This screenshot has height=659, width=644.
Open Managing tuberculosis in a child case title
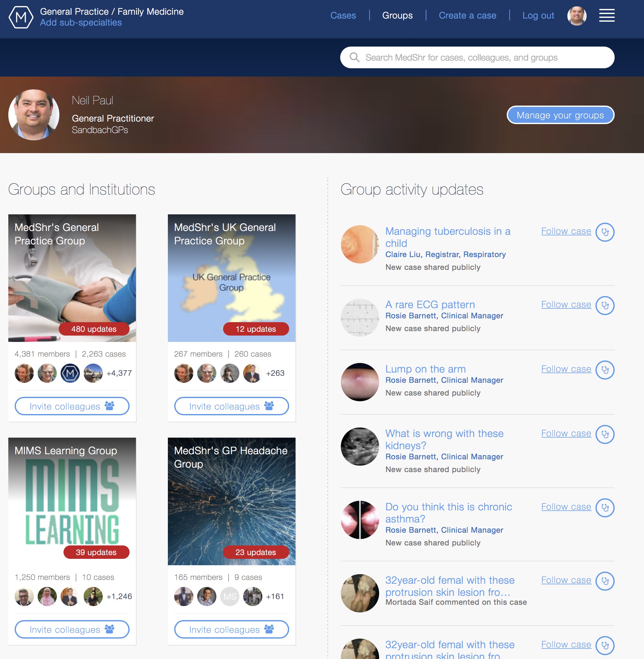pyautogui.click(x=448, y=237)
